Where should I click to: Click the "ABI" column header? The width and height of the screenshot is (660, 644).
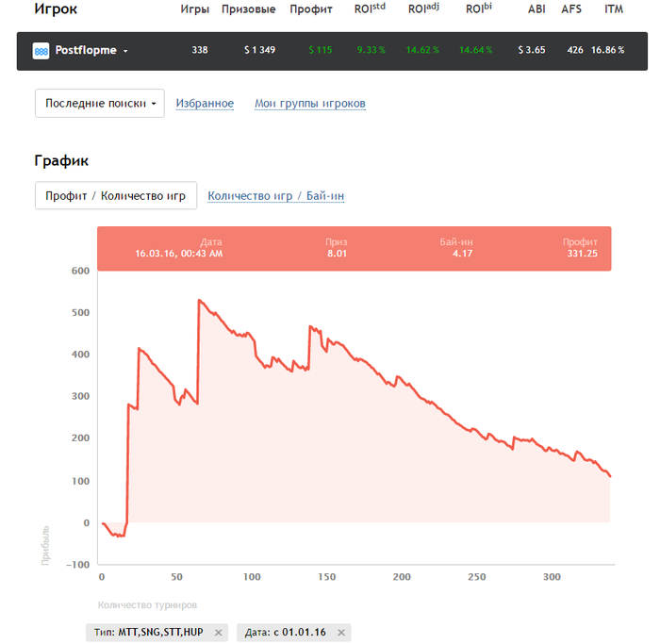click(x=536, y=9)
